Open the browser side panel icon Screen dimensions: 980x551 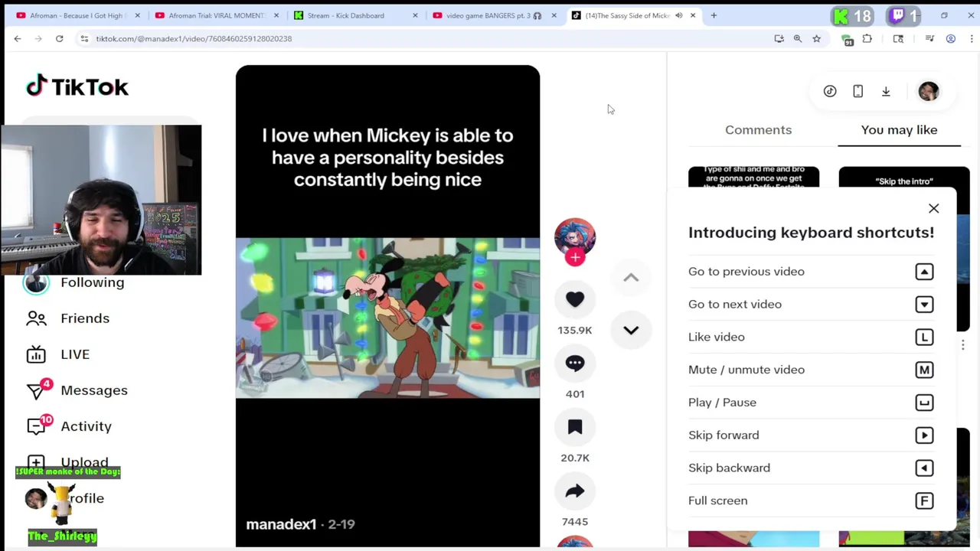coord(898,38)
